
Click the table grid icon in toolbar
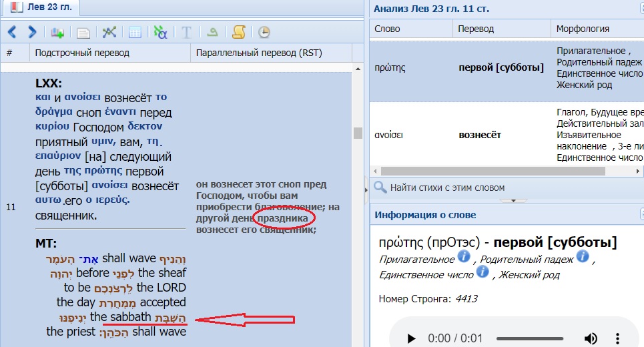click(x=135, y=31)
